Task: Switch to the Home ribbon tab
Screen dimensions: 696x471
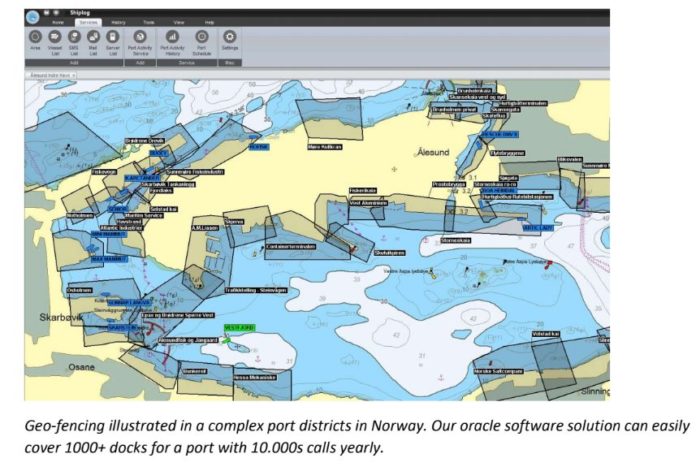Action: point(57,21)
